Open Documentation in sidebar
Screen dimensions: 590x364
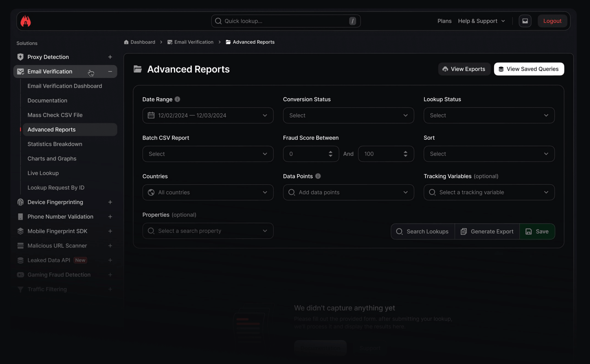coord(47,100)
